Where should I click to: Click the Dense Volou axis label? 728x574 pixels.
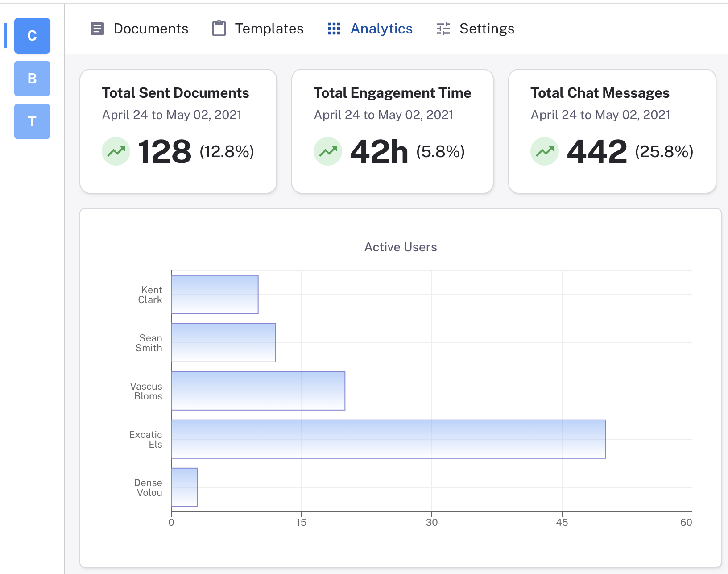click(148, 488)
